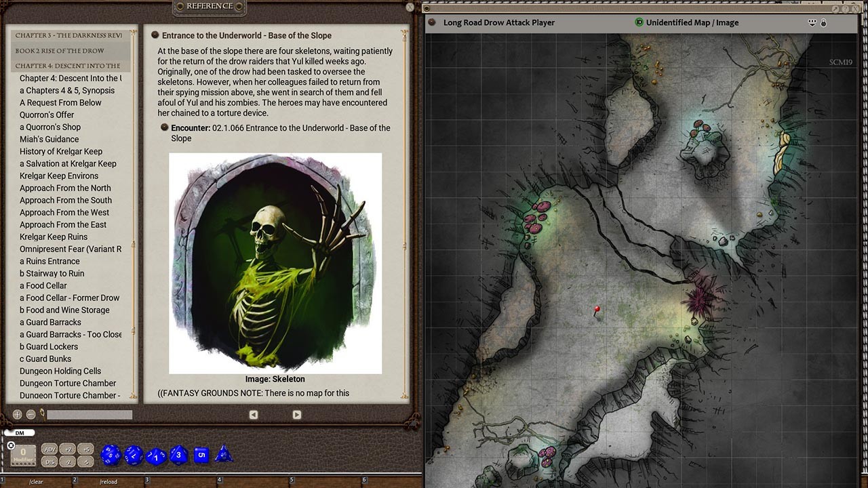This screenshot has height=488, width=868.
Task: Expand the Chapter 3 Darkness entry
Action: point(68,36)
